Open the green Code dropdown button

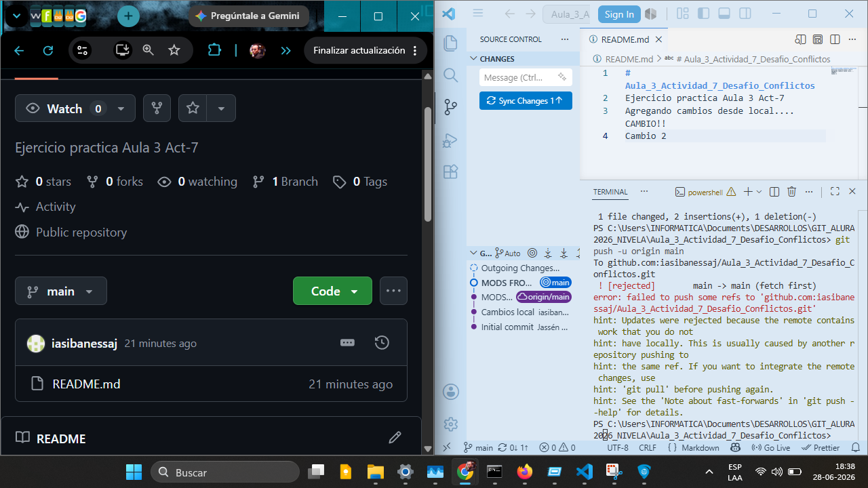point(332,291)
